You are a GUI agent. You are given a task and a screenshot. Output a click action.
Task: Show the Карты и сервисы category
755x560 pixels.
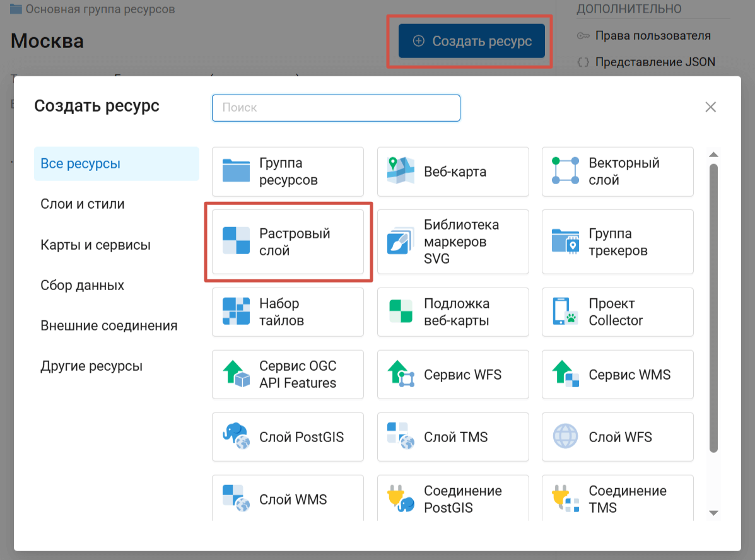point(95,245)
